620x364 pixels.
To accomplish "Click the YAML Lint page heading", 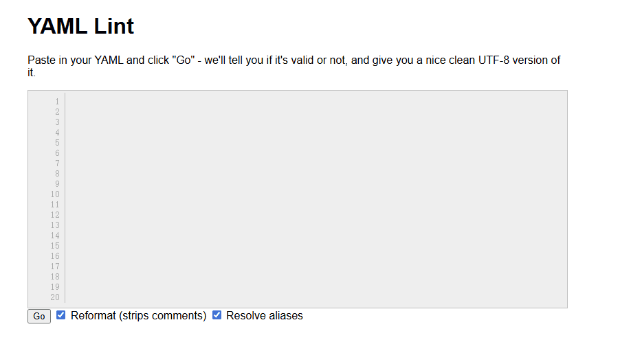I will tap(81, 26).
